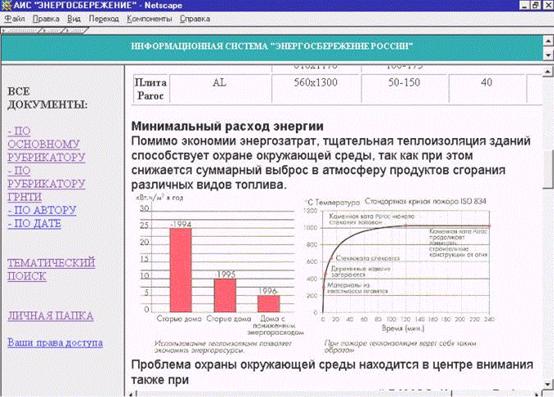Expand the first collapsed toolbar handle
This screenshot has height=397, width=554.
[x=21, y=31]
